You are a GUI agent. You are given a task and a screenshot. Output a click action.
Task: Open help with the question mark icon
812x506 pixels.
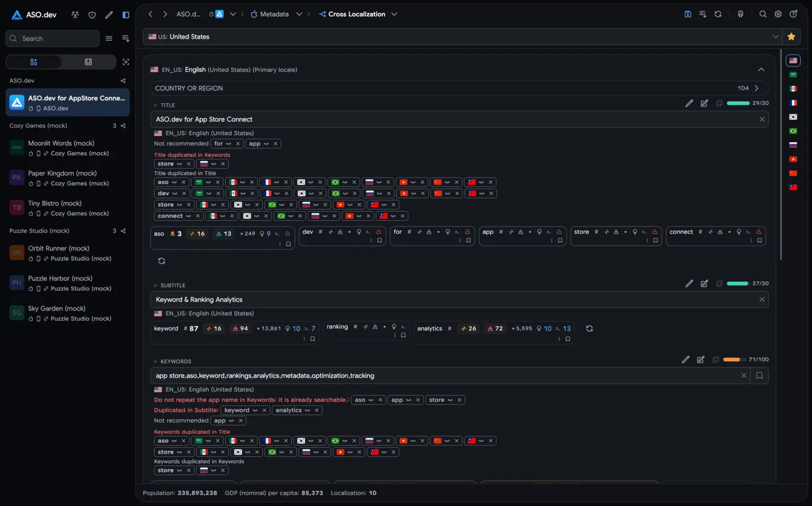pyautogui.click(x=793, y=14)
